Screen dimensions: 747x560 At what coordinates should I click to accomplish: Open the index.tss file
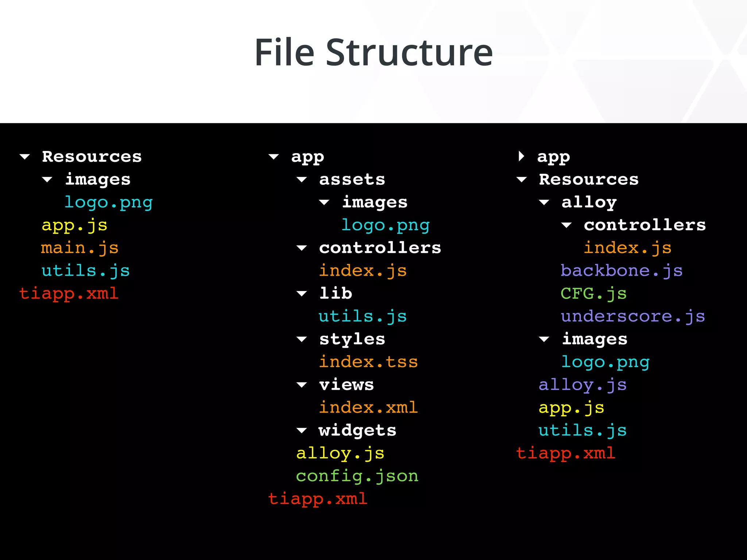coord(368,362)
